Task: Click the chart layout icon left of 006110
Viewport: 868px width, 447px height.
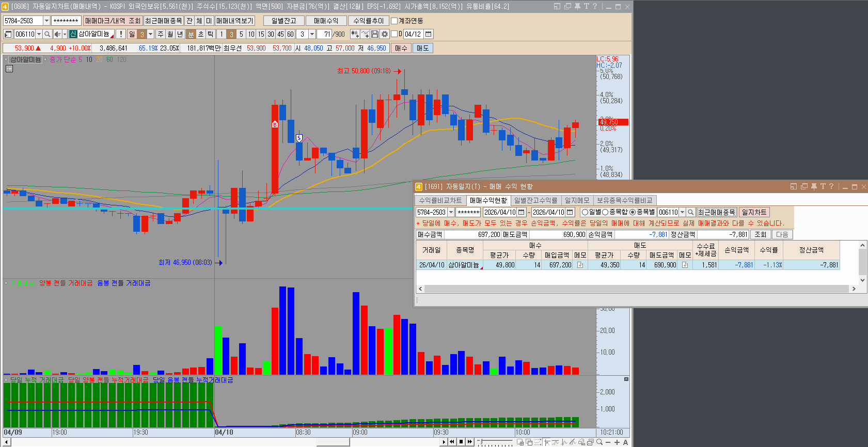Action: (8, 34)
